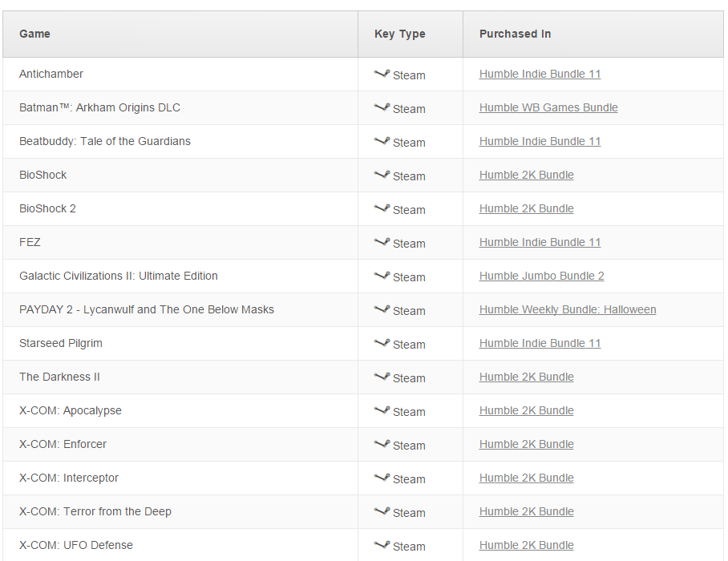Click the Steam icon for The Darkness II
This screenshot has width=728, height=561.
coord(382,377)
